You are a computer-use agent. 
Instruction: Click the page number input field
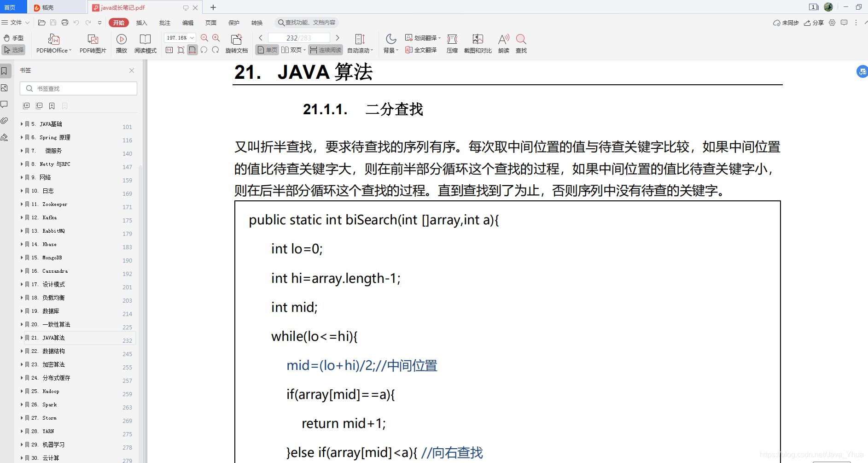299,38
